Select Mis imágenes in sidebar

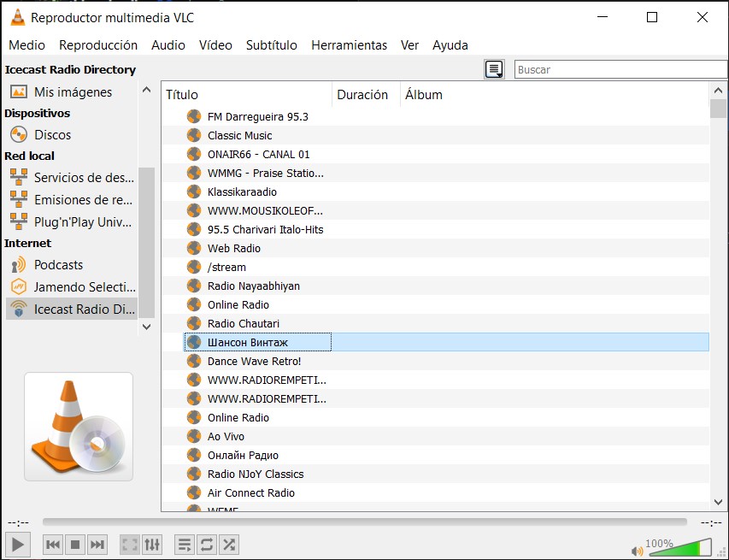pos(71,92)
